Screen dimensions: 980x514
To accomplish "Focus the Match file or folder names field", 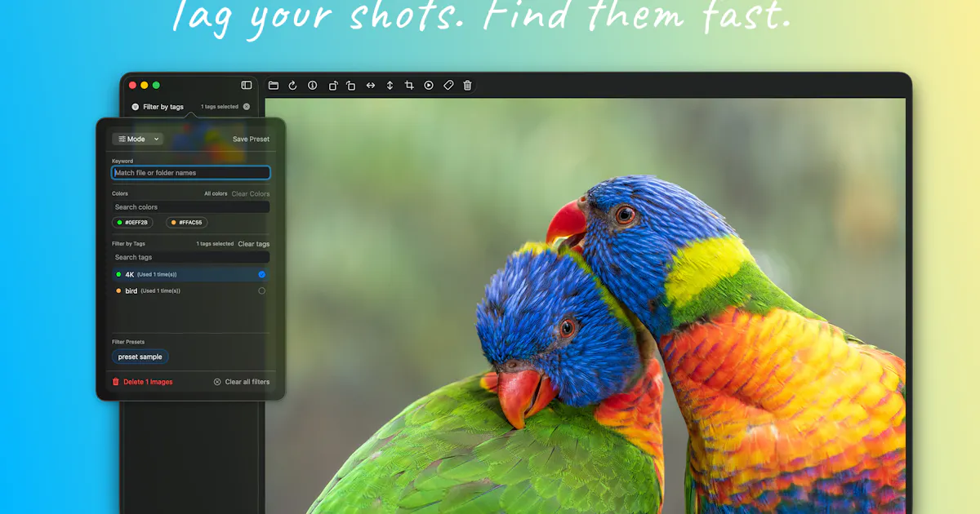I will pos(191,173).
